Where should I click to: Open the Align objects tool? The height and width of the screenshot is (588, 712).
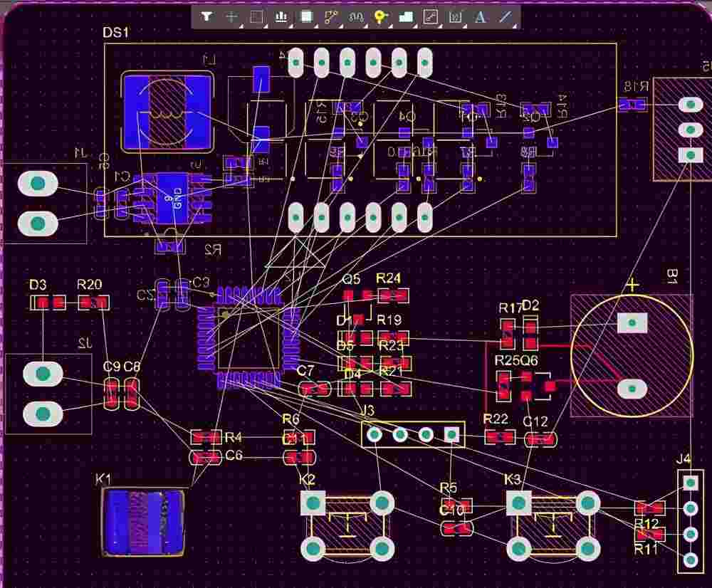[x=281, y=17]
